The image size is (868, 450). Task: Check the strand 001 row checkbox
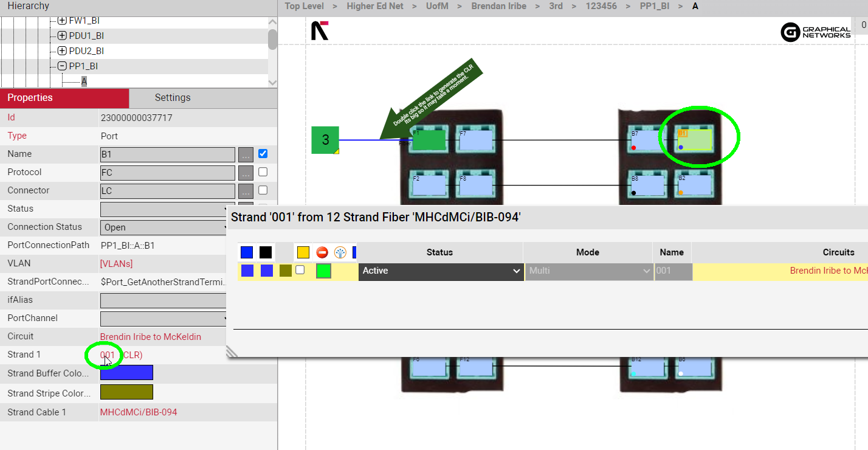point(300,271)
